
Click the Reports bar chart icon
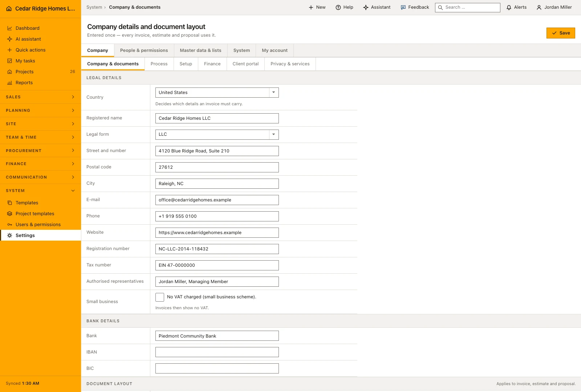[10, 83]
